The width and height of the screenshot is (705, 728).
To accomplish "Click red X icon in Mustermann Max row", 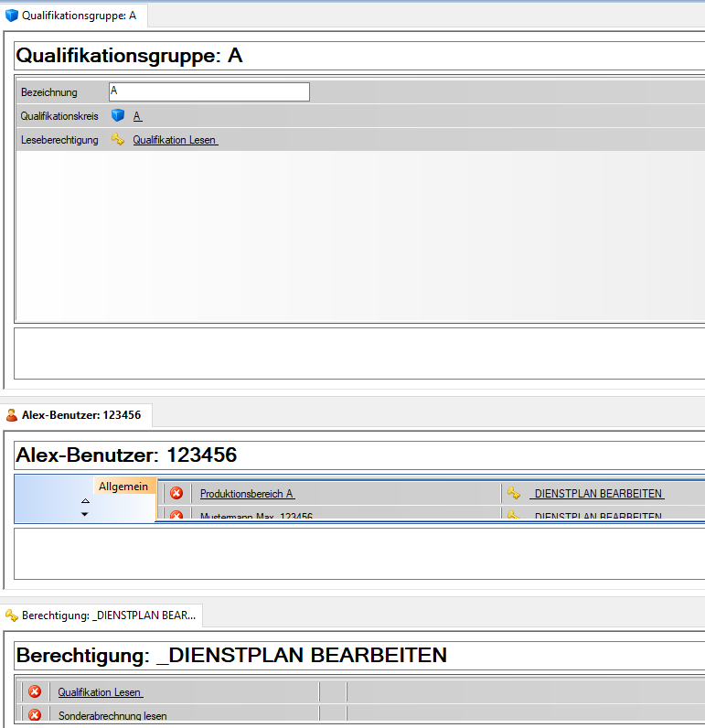I will [176, 516].
